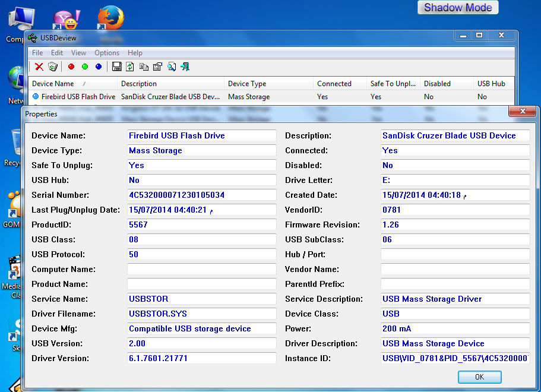
Task: Click the floppy disk save icon
Action: click(x=117, y=67)
